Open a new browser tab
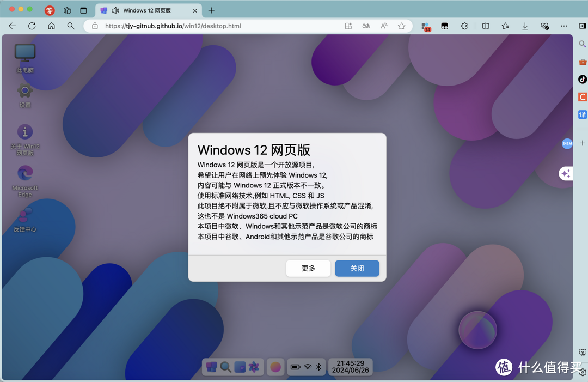The height and width of the screenshot is (382, 588). [x=211, y=10]
